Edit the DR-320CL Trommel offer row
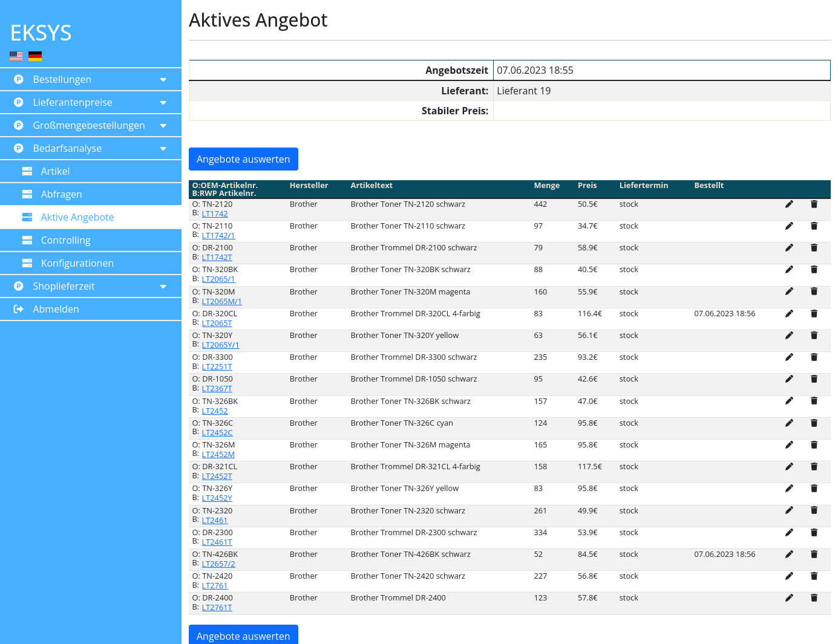The image size is (838, 644). [x=789, y=314]
